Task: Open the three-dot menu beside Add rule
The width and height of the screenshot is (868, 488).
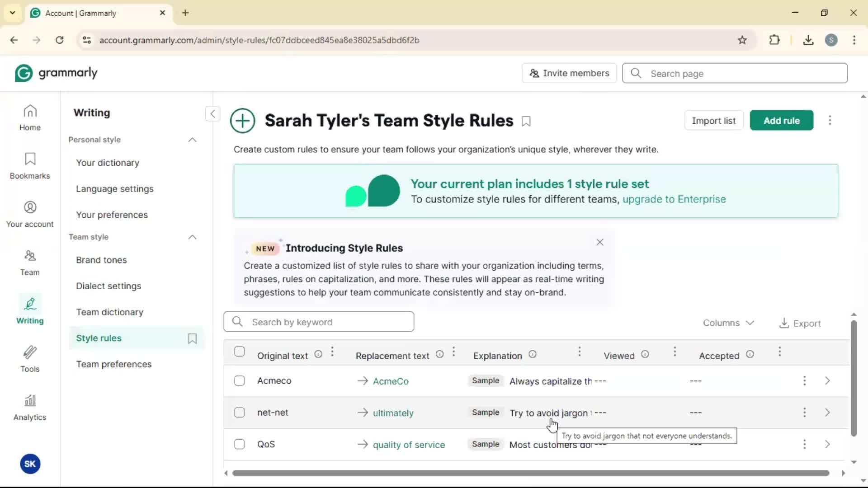Action: [x=830, y=121]
